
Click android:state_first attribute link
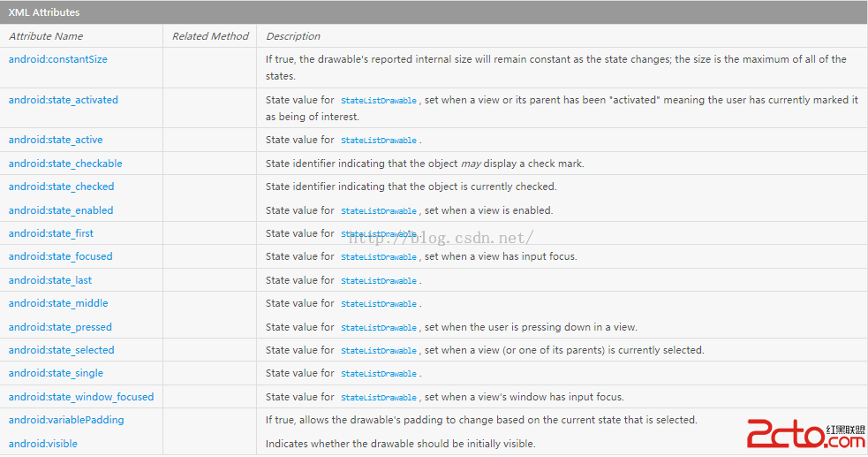[x=51, y=233]
